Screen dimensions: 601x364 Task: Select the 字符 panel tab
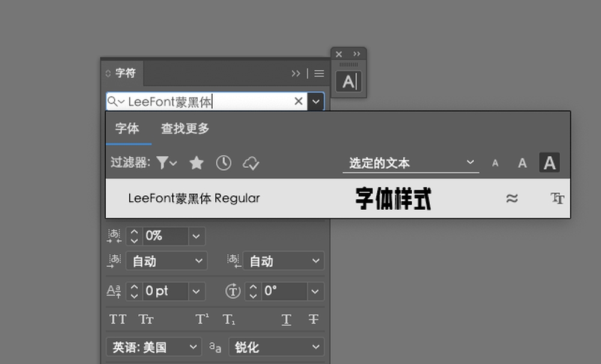click(126, 73)
